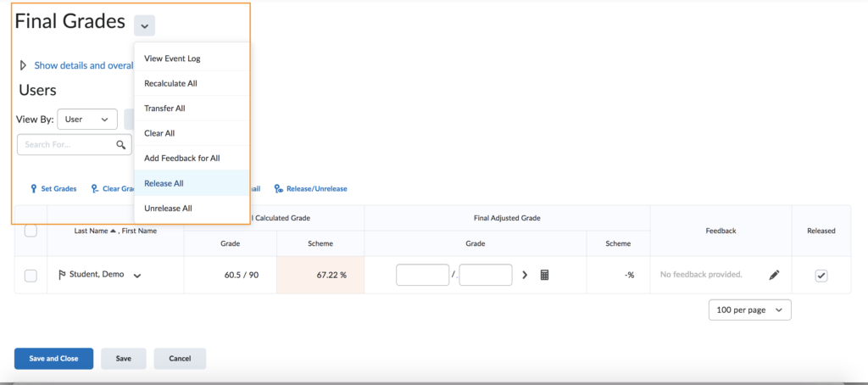Open the View By User dropdown
Image resolution: width=868 pixels, height=385 pixels.
point(87,120)
